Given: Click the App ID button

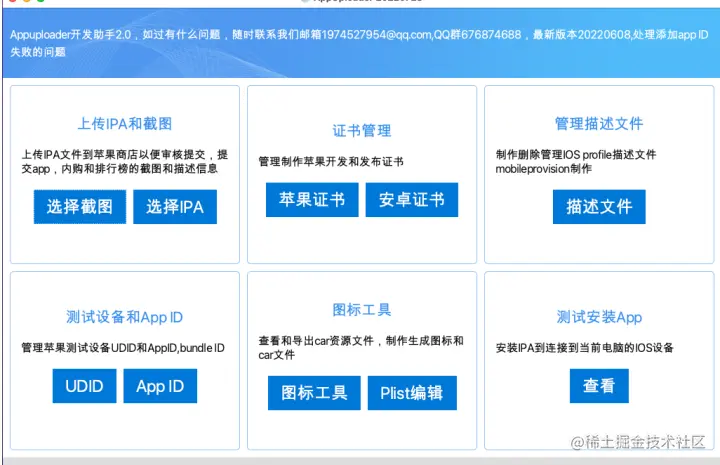Looking at the screenshot, I should click(160, 386).
